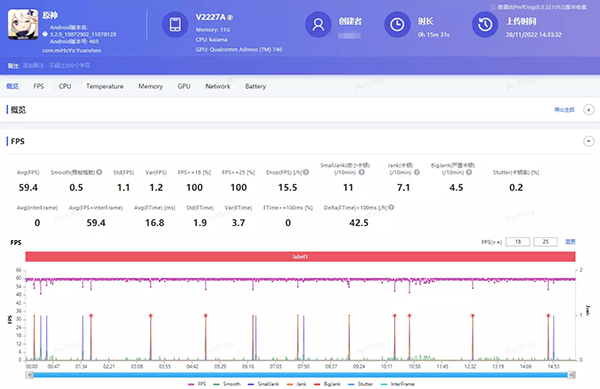Click the device phone icon
This screenshot has height=389, width=600.
pyautogui.click(x=175, y=24)
